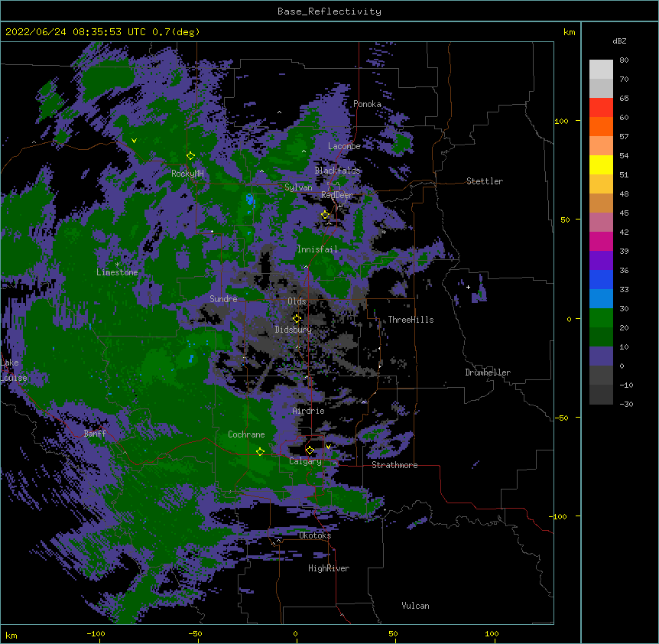This screenshot has height=644, width=659.
Task: Select the yellow diamond marker above Calgary label
Action: coord(310,450)
